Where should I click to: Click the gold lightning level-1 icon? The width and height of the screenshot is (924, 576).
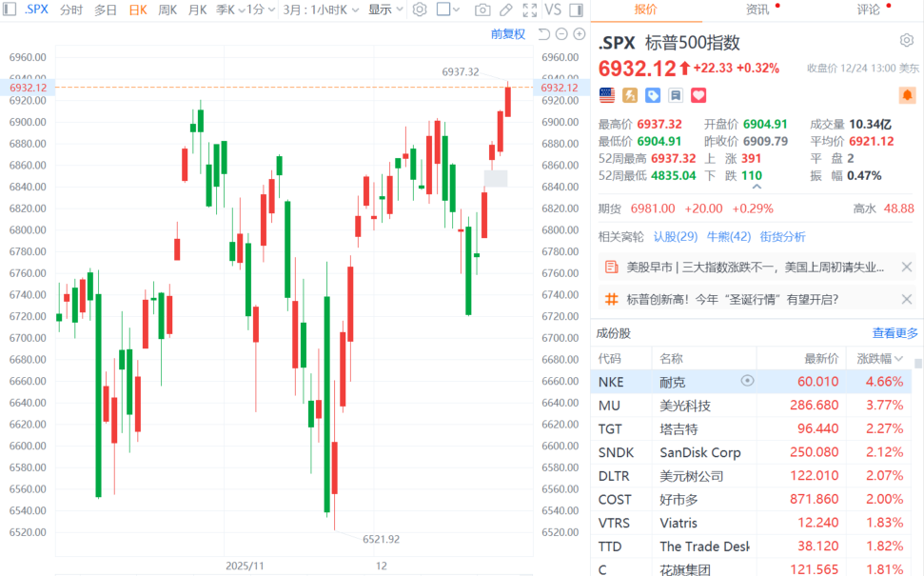[630, 95]
